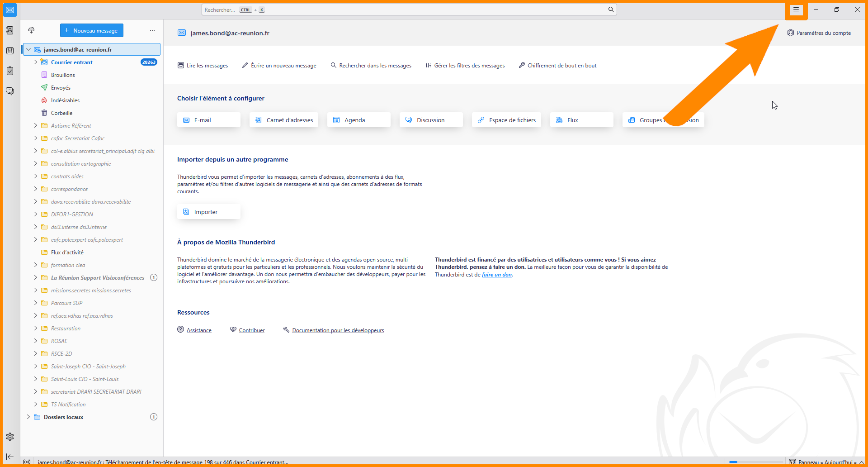
Task: Click the Get Messages cloud icon
Action: point(31,30)
